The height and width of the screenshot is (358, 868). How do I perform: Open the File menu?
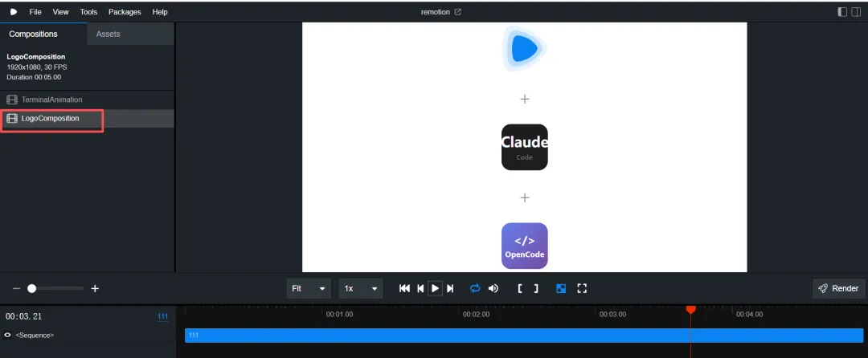pos(35,11)
